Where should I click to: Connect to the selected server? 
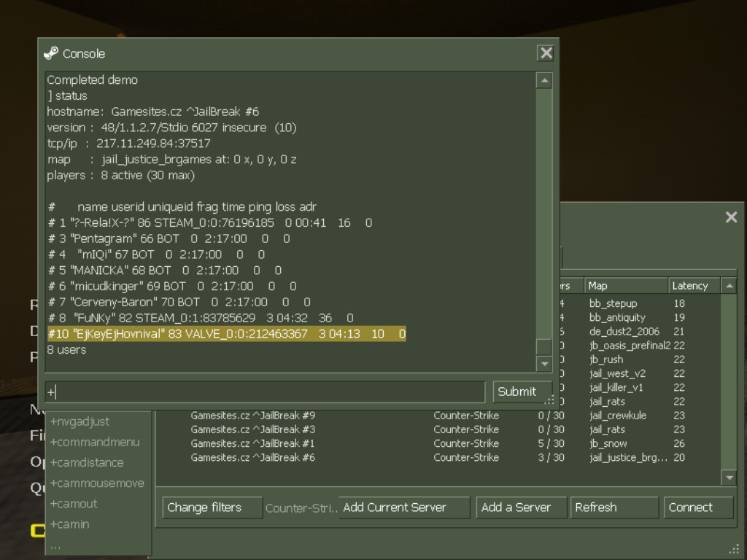[698, 507]
